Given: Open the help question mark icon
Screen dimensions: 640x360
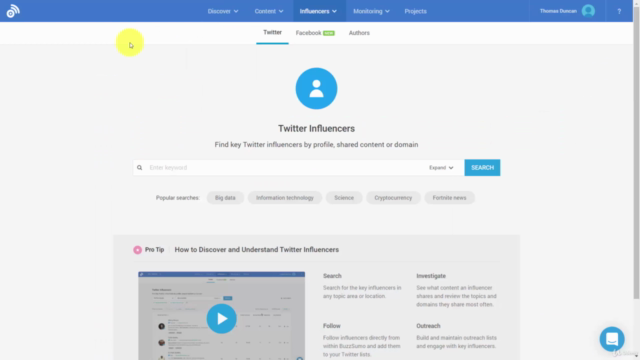Looking at the screenshot, I should click(x=619, y=11).
